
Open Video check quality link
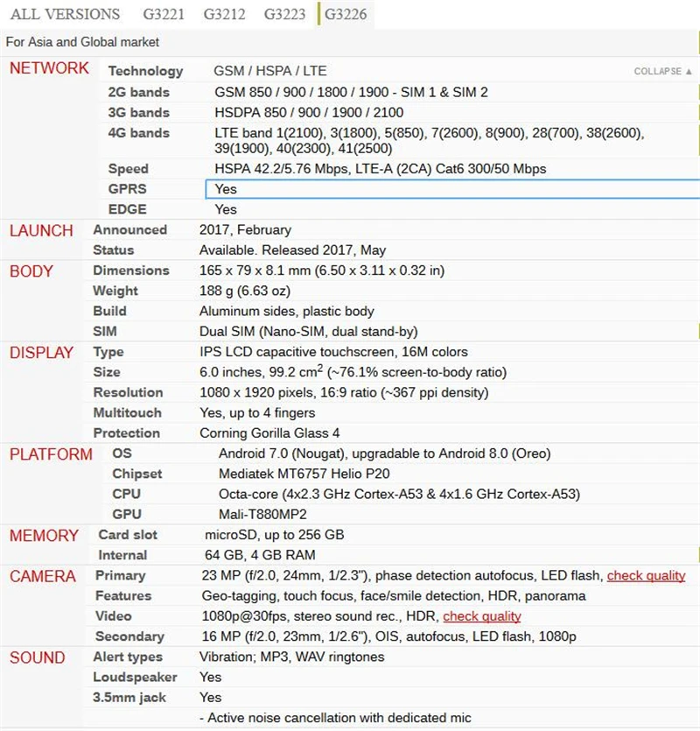pyautogui.click(x=482, y=616)
